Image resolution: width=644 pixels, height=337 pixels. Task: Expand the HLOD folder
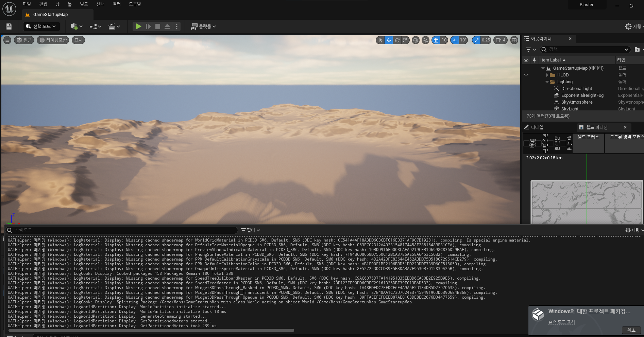pos(547,75)
